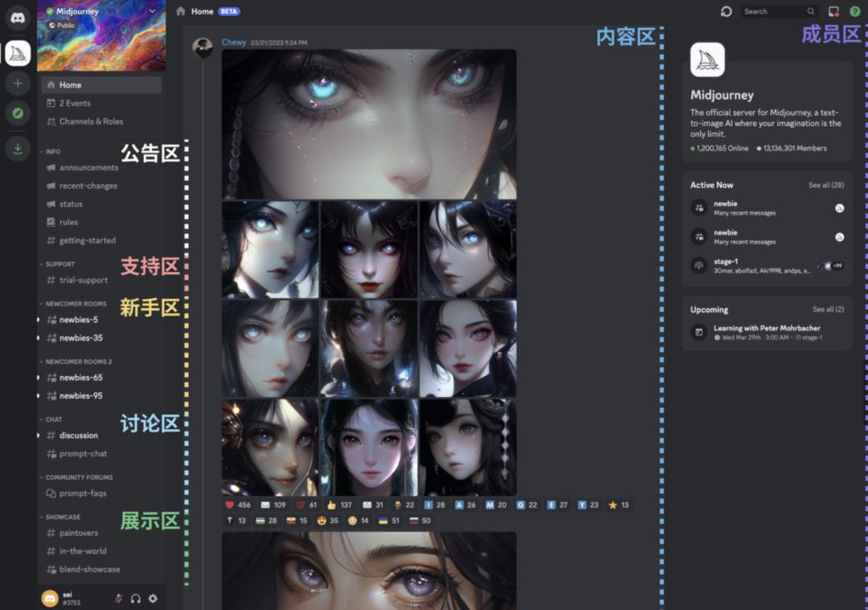This screenshot has height=610, width=868.
Task: Click the Explore Discoverable Servers compass icon
Action: pos(17,113)
